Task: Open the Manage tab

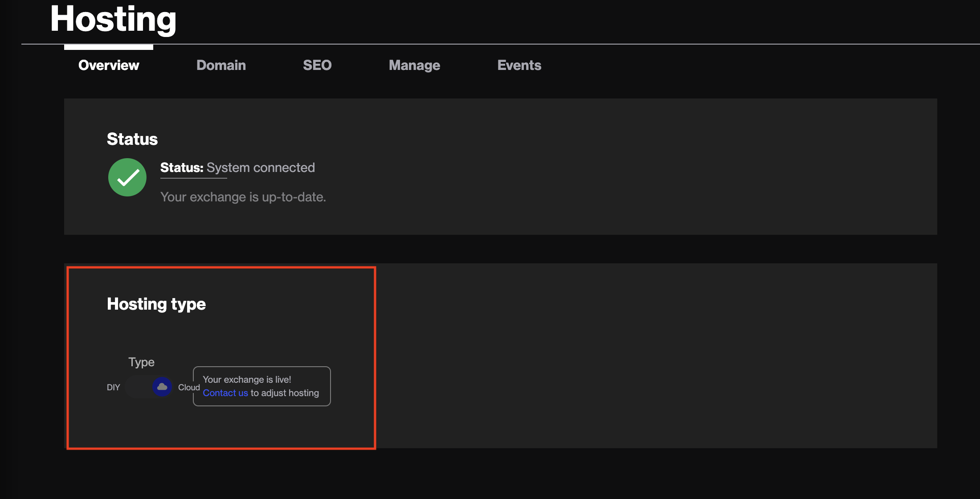Action: tap(414, 65)
